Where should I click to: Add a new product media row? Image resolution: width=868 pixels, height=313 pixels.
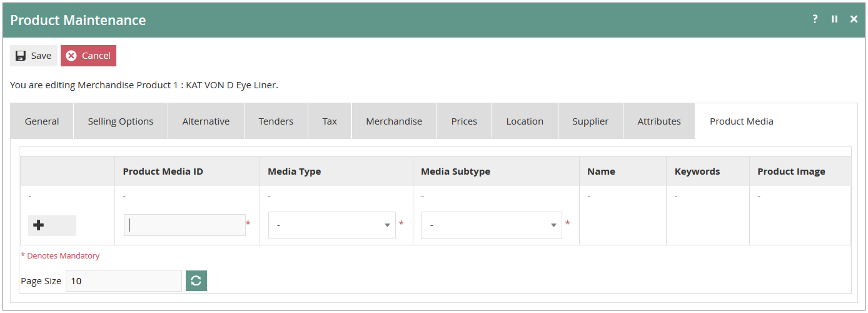52,225
